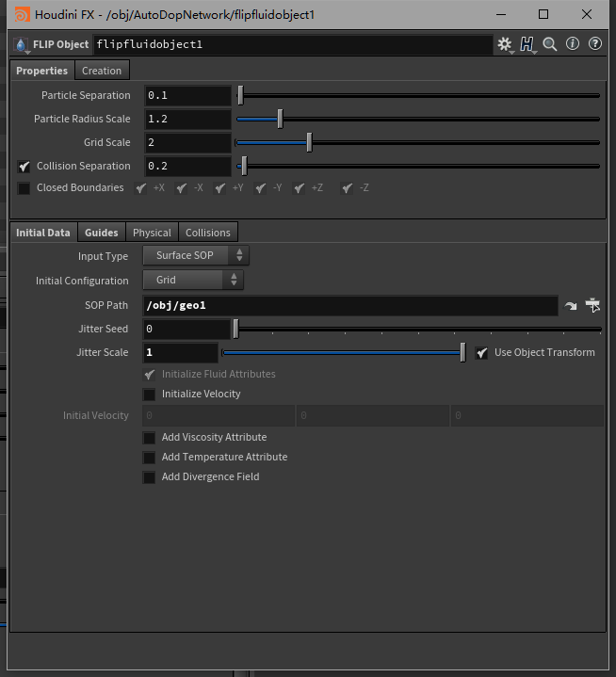Click the Jitter Seed slider handle
The height and width of the screenshot is (677, 616).
[x=235, y=329]
